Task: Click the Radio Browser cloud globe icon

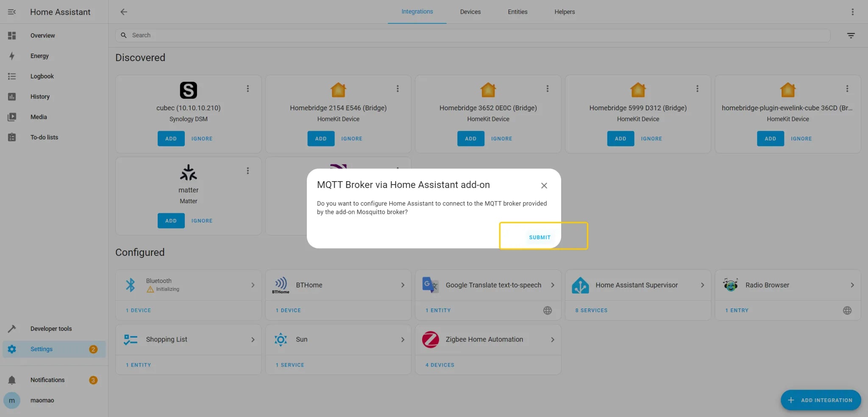Action: [x=847, y=311]
